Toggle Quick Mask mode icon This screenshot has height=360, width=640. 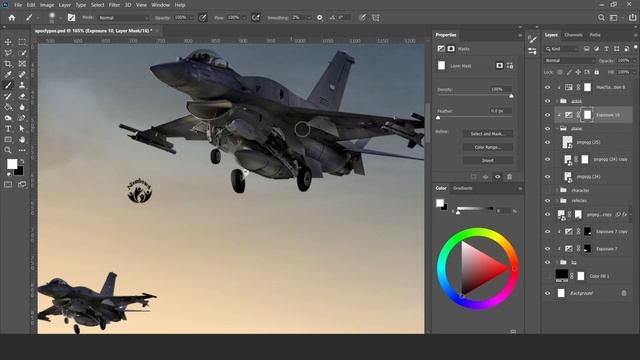[x=8, y=184]
